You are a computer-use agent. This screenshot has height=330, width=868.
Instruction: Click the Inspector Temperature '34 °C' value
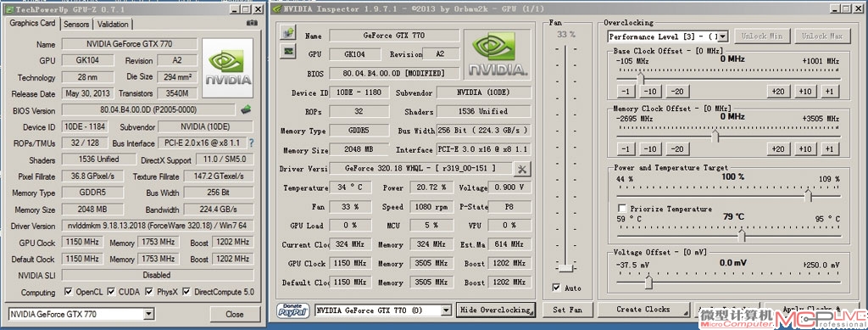350,187
